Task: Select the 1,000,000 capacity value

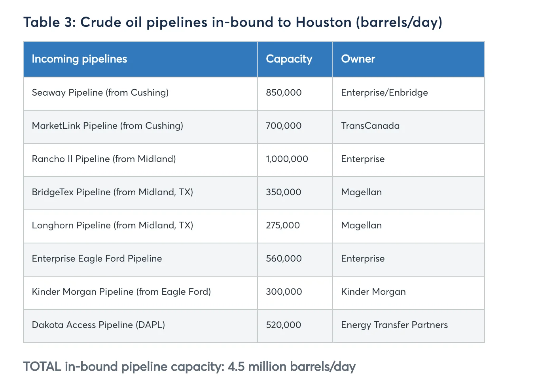Action: tap(287, 159)
